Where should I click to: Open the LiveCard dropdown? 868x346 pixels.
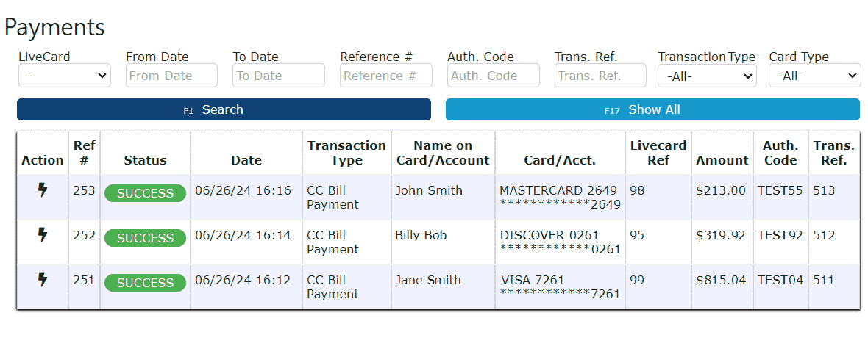tap(64, 76)
